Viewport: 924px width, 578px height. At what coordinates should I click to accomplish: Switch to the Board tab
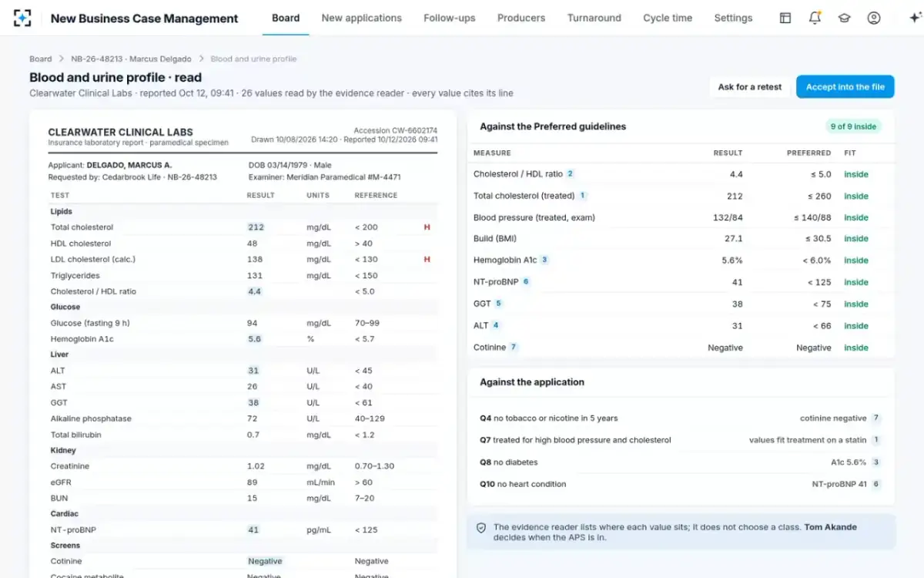[286, 18]
